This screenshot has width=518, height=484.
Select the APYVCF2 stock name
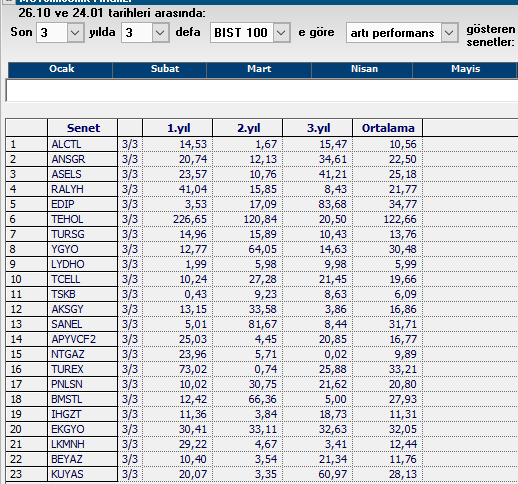coord(73,339)
